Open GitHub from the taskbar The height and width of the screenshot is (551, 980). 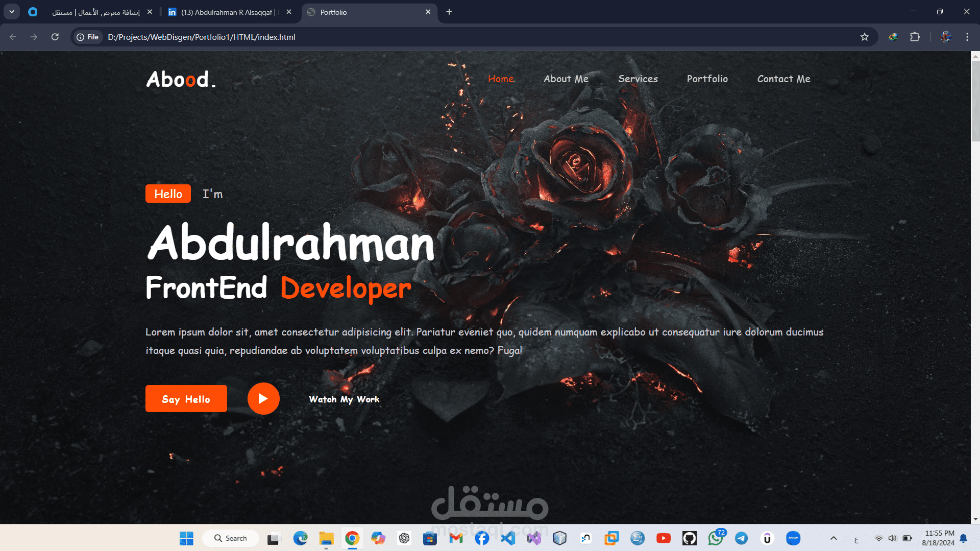pyautogui.click(x=690, y=538)
